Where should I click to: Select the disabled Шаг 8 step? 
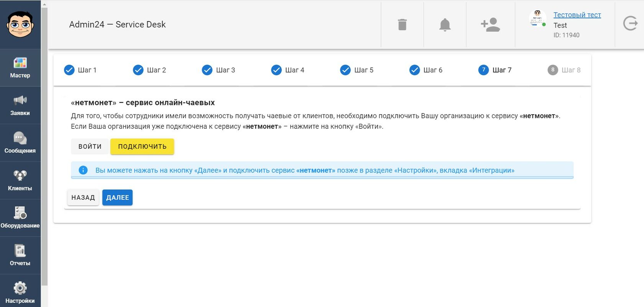(x=564, y=70)
